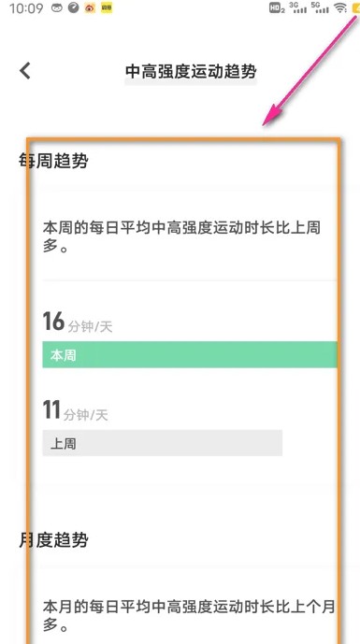Tap the yellow notification icon in status bar
Image resolution: width=360 pixels, height=644 pixels.
[107, 7]
